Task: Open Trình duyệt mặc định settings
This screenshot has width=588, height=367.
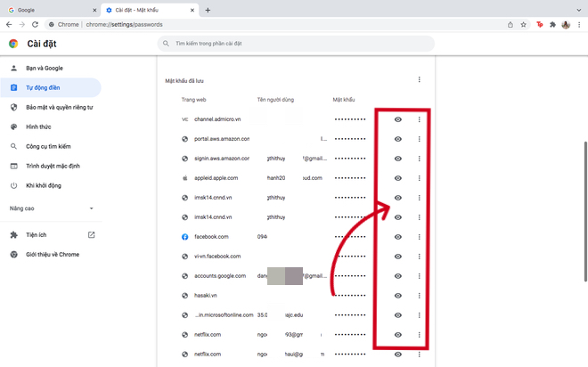Action: coord(51,166)
